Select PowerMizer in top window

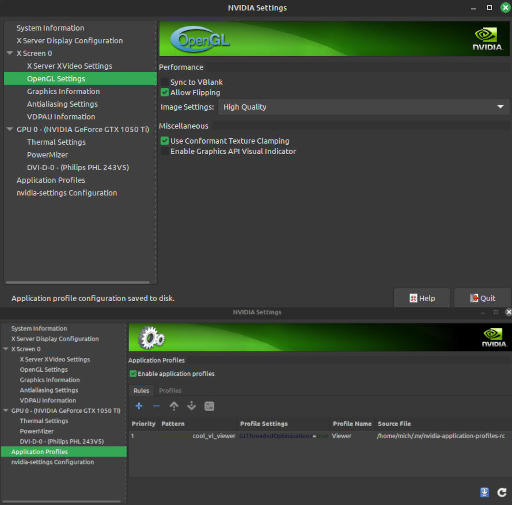47,155
